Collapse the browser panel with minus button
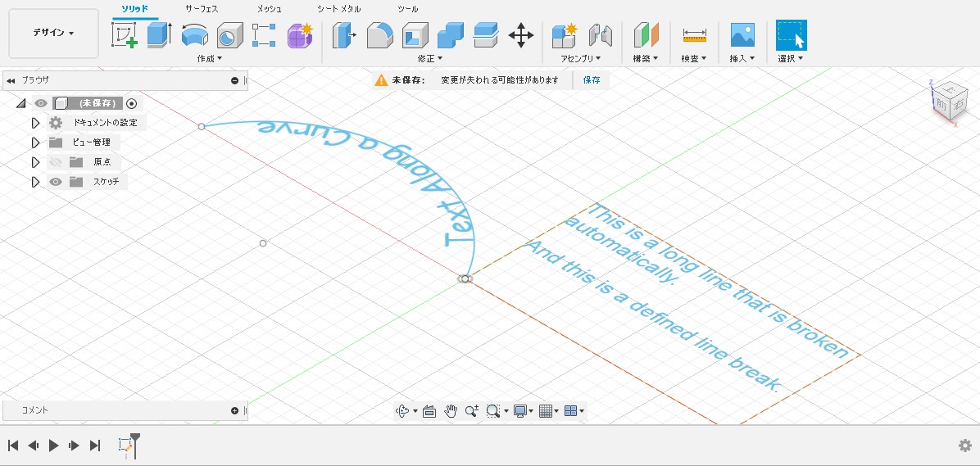This screenshot has height=466, width=980. click(x=234, y=80)
